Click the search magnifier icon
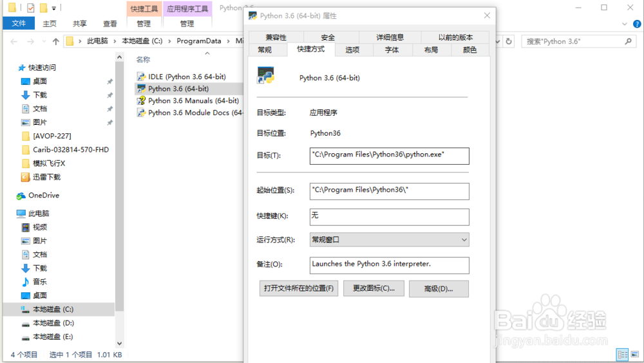 (628, 41)
